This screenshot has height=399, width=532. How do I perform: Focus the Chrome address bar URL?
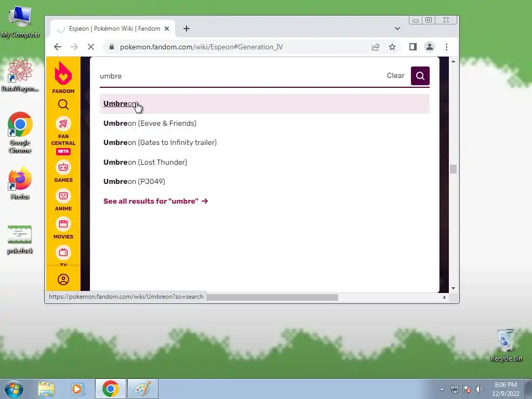201,47
